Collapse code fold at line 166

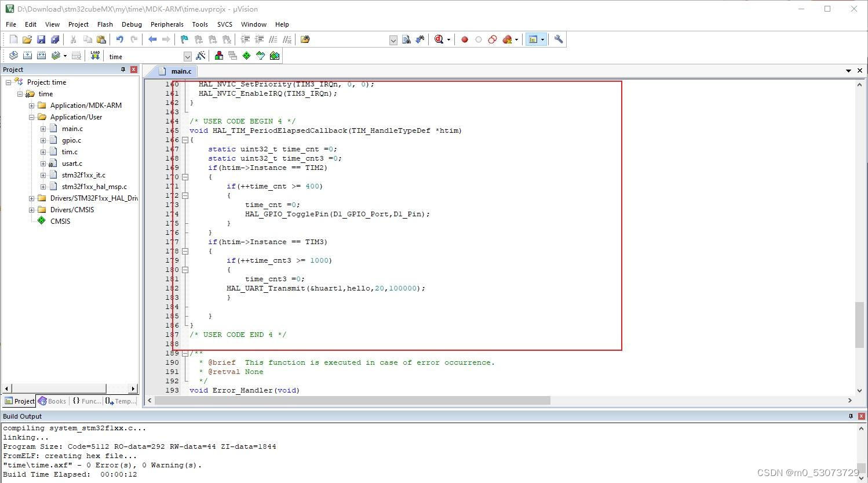click(185, 140)
